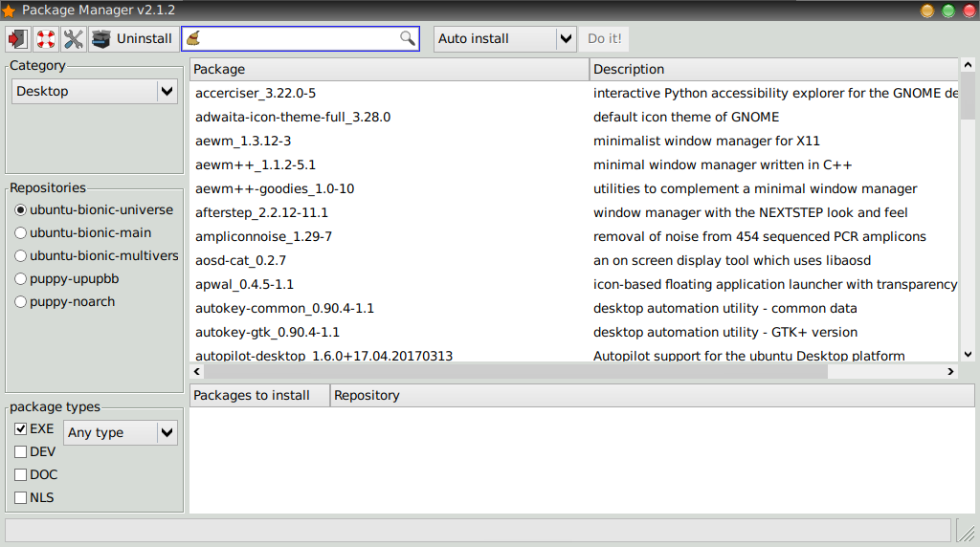Select the puppy-upupbb repository
Image resolution: width=980 pixels, height=547 pixels.
[x=67, y=279]
